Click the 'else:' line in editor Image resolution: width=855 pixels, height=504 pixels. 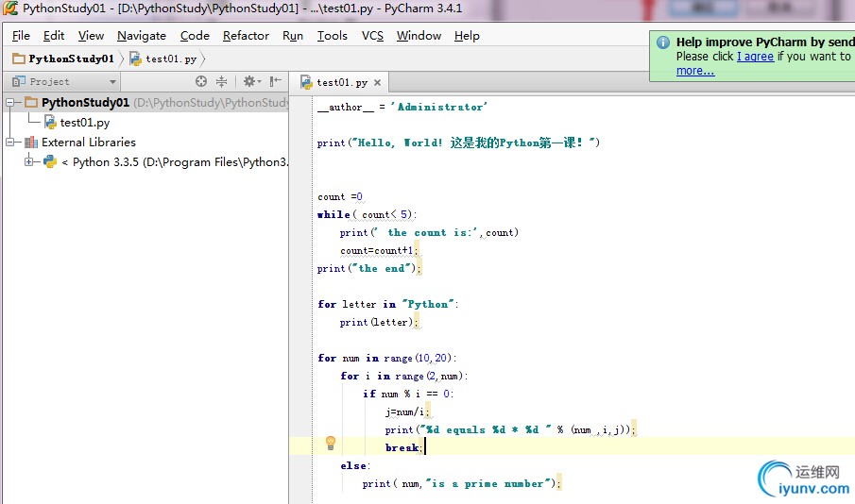pos(355,466)
